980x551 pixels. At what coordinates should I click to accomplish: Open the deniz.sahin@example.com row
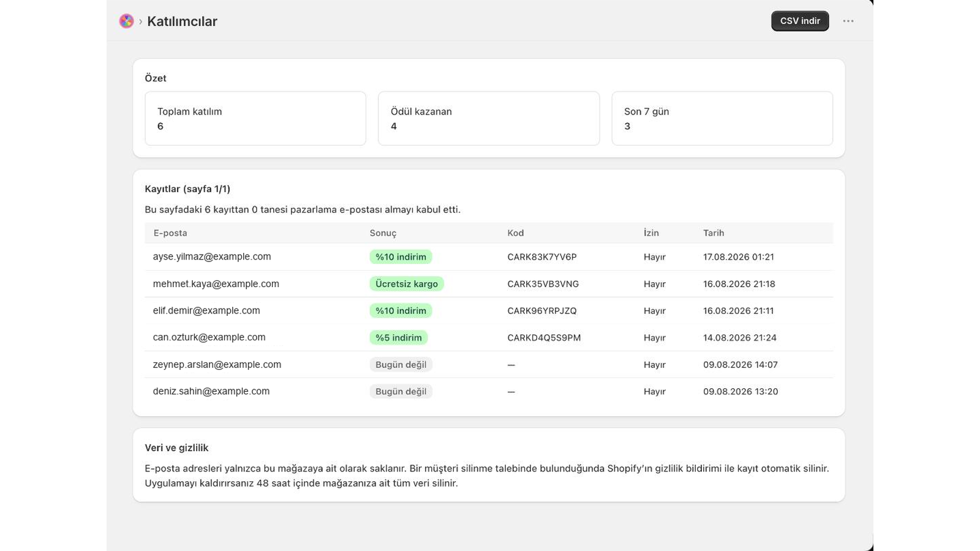489,391
